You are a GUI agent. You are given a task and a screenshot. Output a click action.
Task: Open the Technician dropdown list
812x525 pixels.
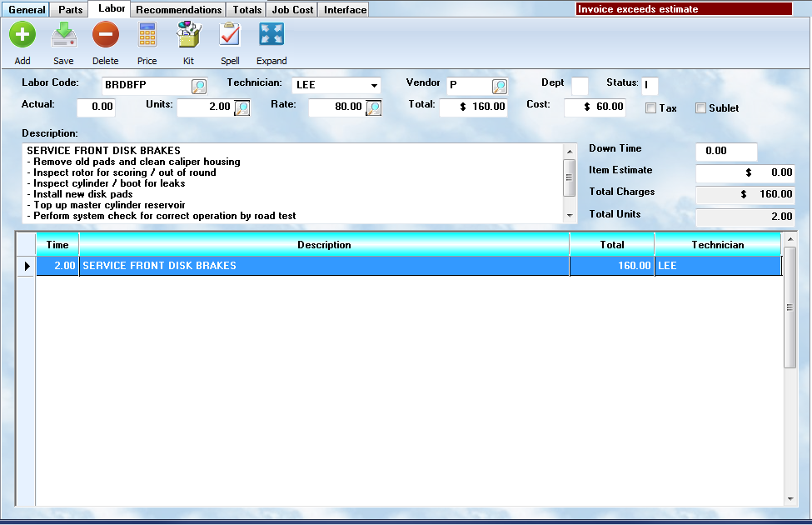point(374,86)
